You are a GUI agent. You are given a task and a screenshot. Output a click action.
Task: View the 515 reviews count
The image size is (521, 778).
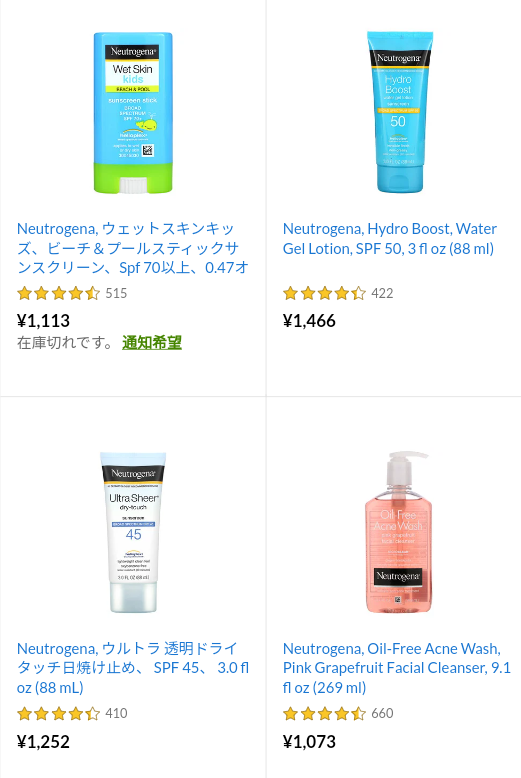pyautogui.click(x=116, y=293)
